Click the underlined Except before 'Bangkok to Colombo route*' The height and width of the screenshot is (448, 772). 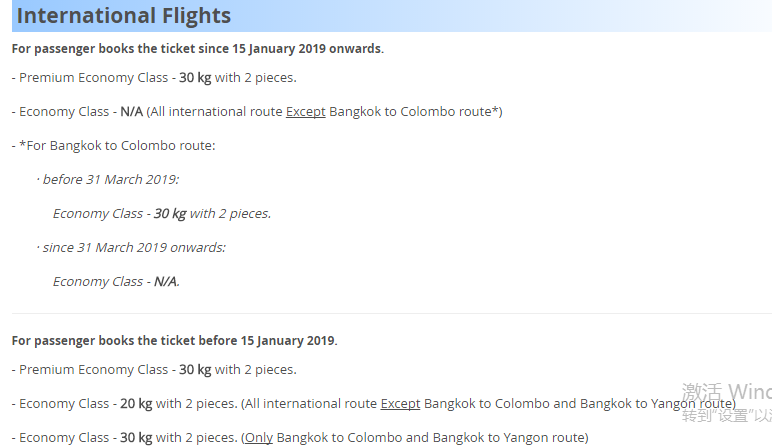306,112
